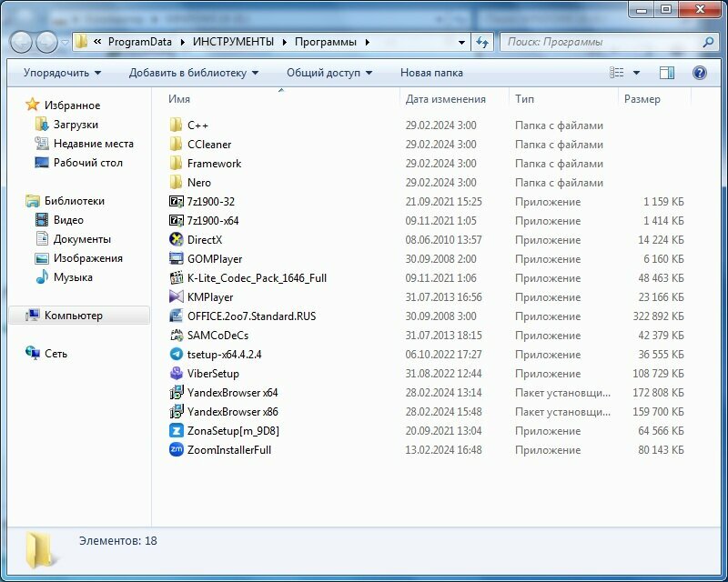Expand the arrow after Программы in path

368,42
